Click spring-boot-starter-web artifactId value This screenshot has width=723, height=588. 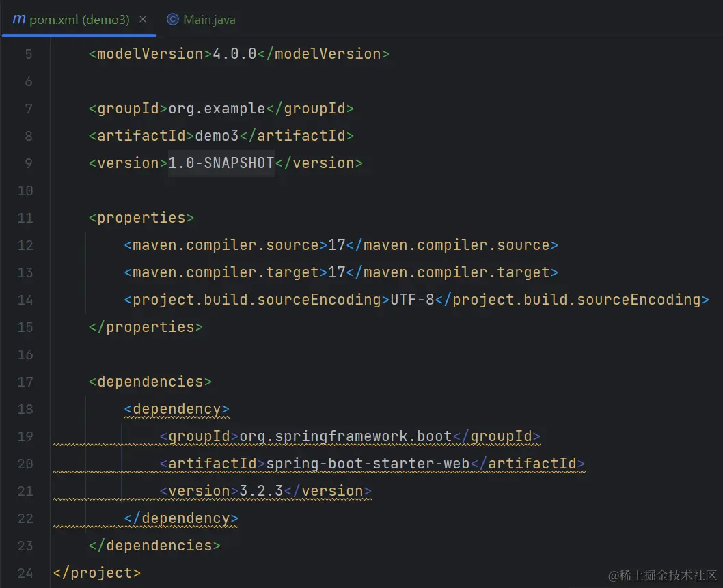368,464
